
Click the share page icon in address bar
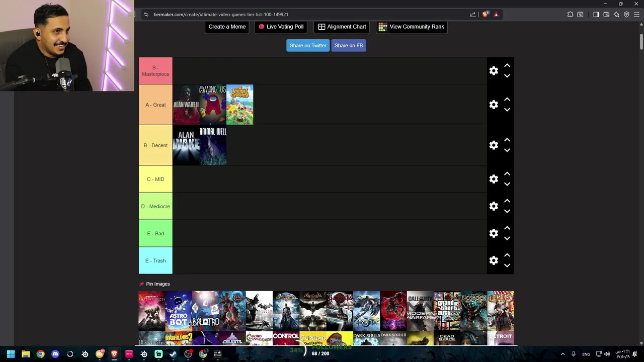473,15
